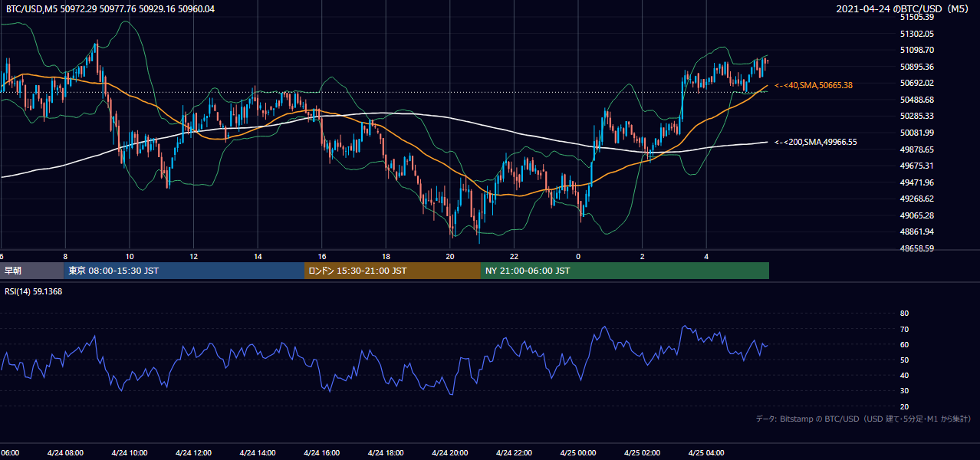Click price axis value 49675.31

coord(916,166)
